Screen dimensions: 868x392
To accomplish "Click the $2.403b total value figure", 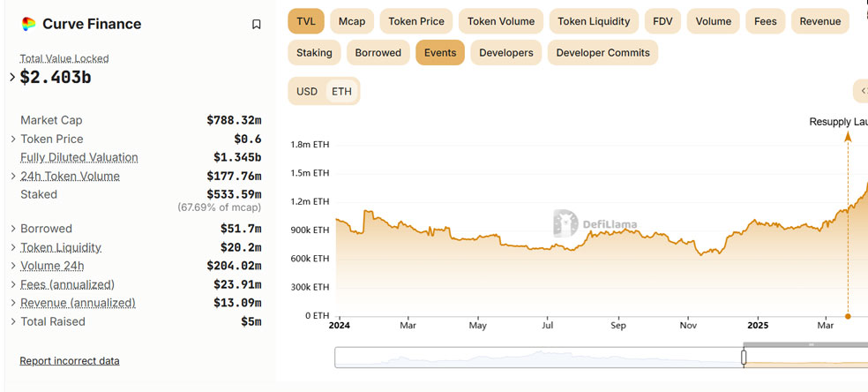I will pos(56,78).
